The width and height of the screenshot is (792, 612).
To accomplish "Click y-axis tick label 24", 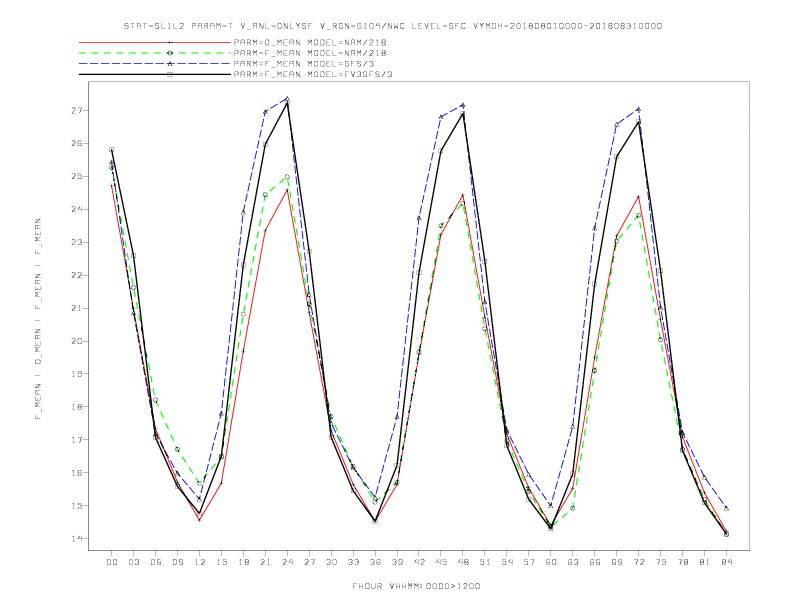I will (x=75, y=209).
